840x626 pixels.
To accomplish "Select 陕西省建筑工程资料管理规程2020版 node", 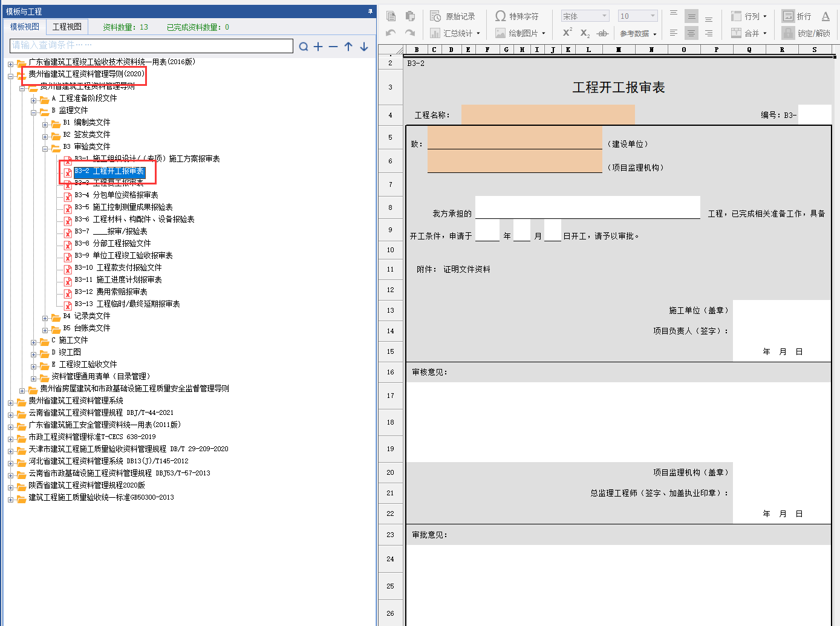I will click(x=87, y=485).
